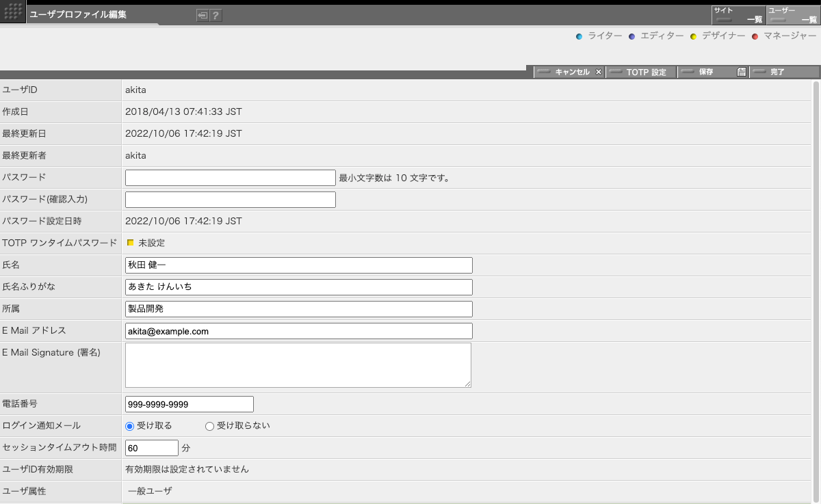Open TOTP 設定
Image resolution: width=821 pixels, height=504 pixels.
641,72
